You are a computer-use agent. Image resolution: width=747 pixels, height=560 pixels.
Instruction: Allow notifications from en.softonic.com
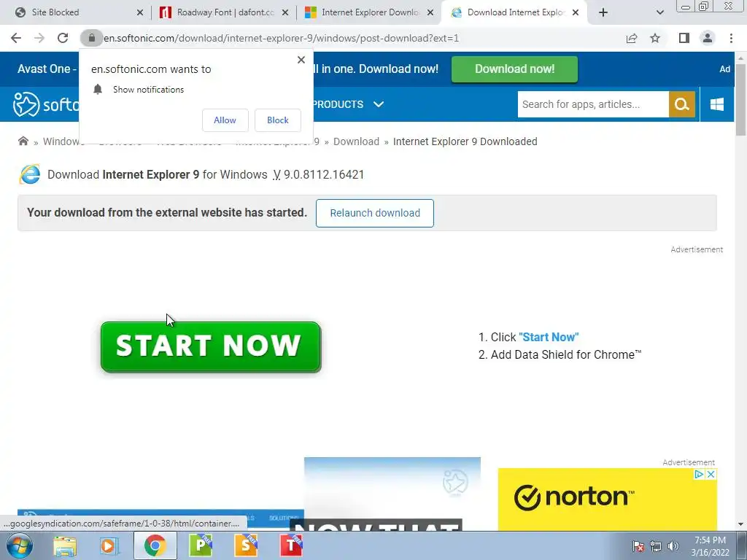tap(225, 120)
